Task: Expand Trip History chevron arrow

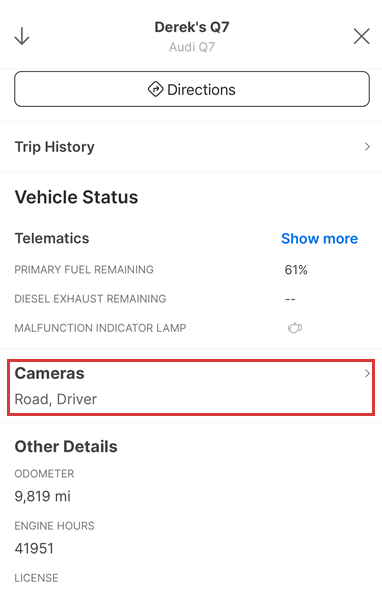Action: click(367, 146)
